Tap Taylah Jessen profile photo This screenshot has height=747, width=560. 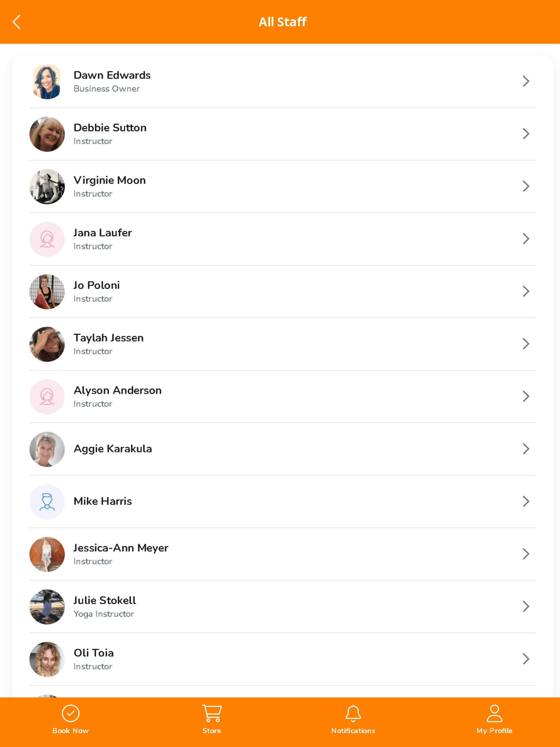pos(47,343)
